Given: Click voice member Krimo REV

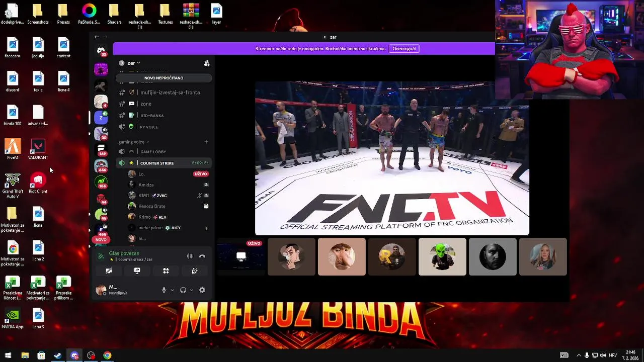Looking at the screenshot, I should coord(168,217).
